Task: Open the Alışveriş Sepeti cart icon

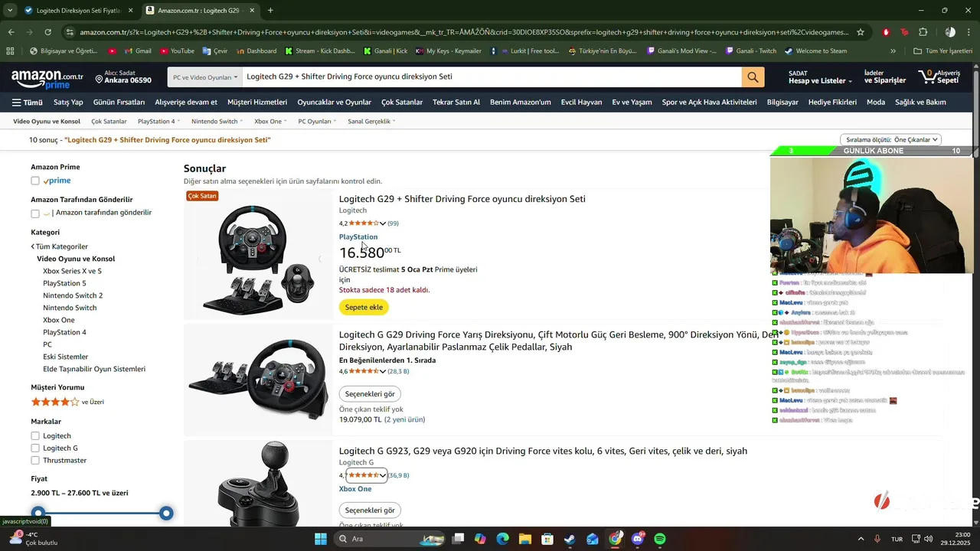Action: 939,77
